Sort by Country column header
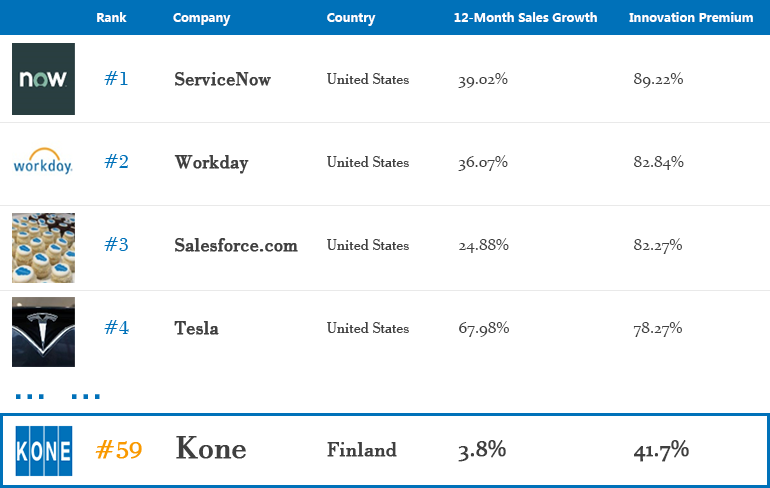Image resolution: width=770 pixels, height=488 pixels. pyautogui.click(x=351, y=18)
